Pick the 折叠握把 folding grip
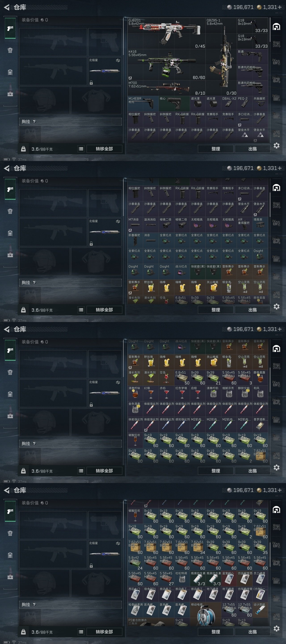 (x=135, y=240)
